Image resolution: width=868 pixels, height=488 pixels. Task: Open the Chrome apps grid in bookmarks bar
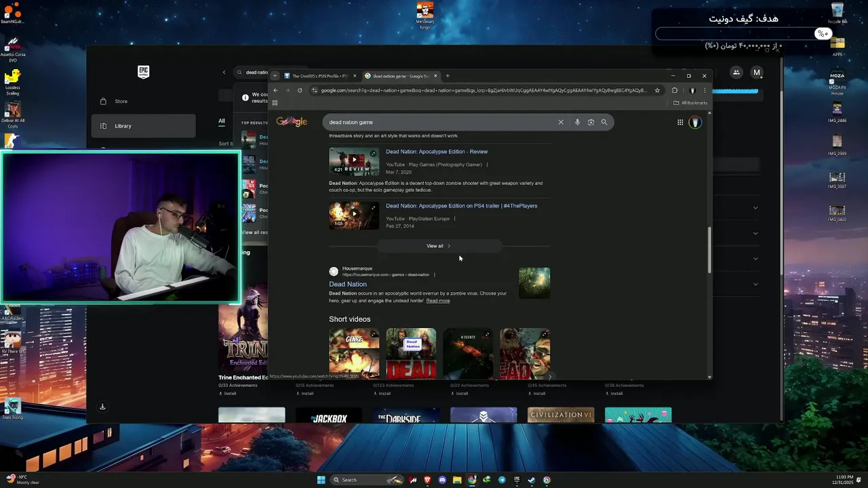(275, 103)
